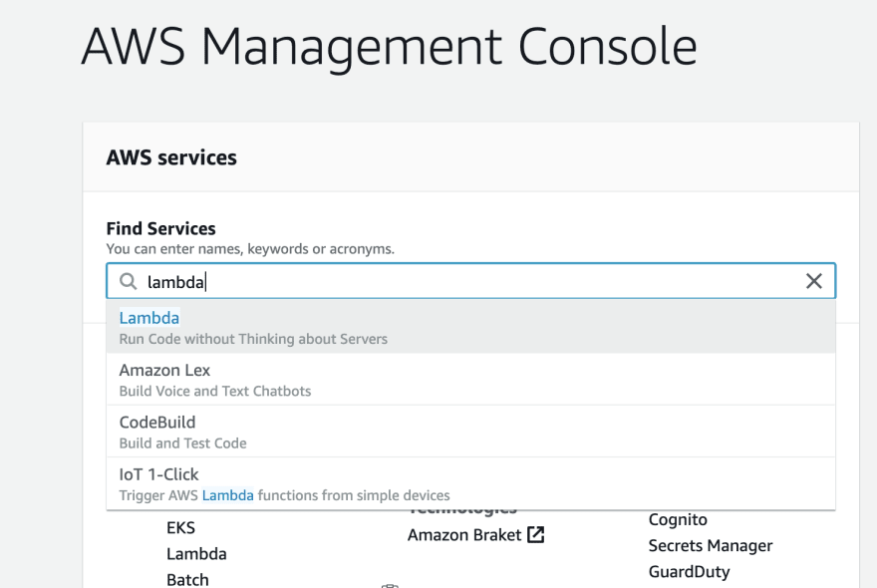The height and width of the screenshot is (588, 877).
Task: Click 'Run Code without Thinking about Servers' description
Action: [253, 339]
